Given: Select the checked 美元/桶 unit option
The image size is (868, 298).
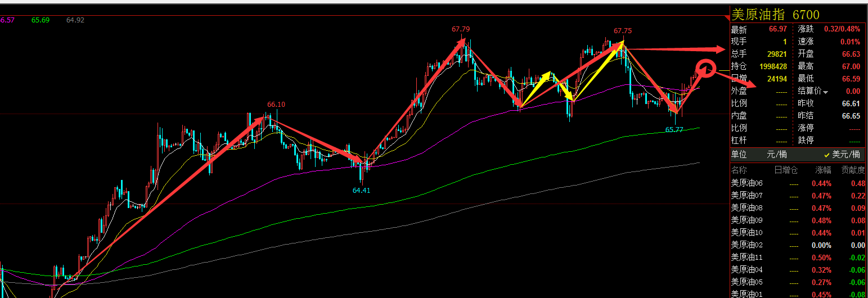Looking at the screenshot, I should pos(842,154).
